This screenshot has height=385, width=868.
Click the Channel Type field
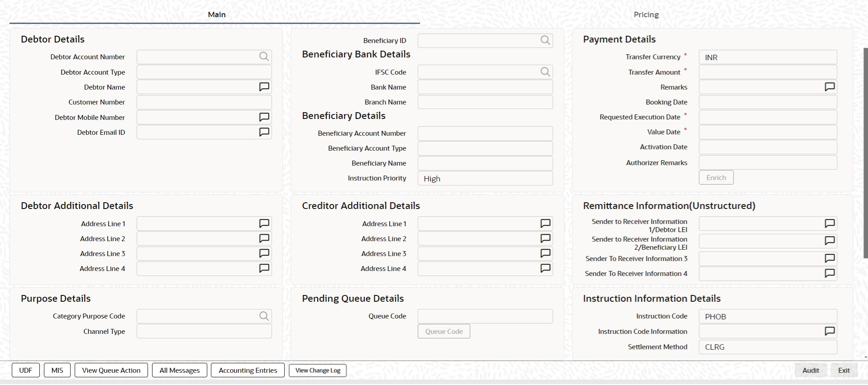(x=204, y=331)
